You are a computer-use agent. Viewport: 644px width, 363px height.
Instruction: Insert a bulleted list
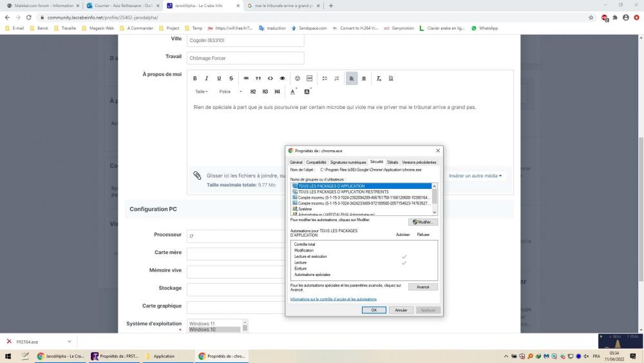(x=325, y=78)
